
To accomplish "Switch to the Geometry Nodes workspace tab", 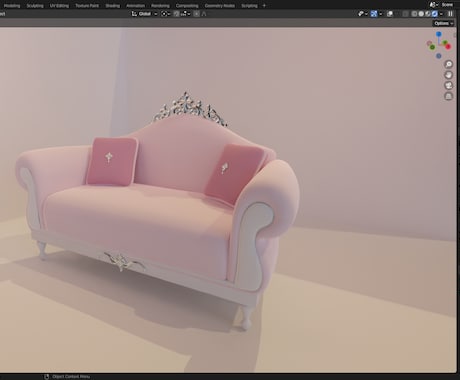I will (220, 6).
